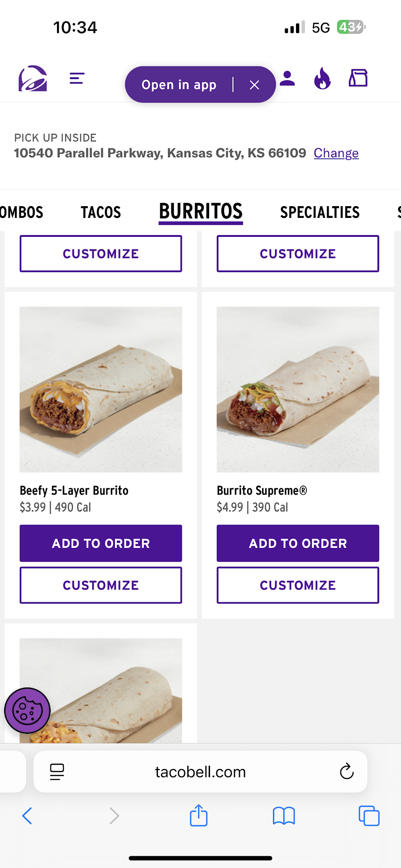Tap the flame rewards icon
This screenshot has height=868, width=401.
pyautogui.click(x=322, y=79)
